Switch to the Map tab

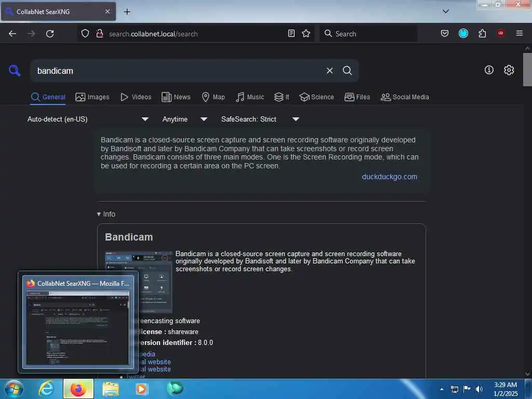[x=213, y=97]
